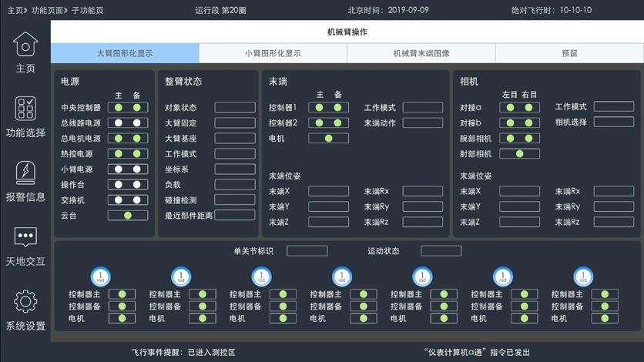Click 整臂状态 工作模式 field

pyautogui.click(x=235, y=154)
